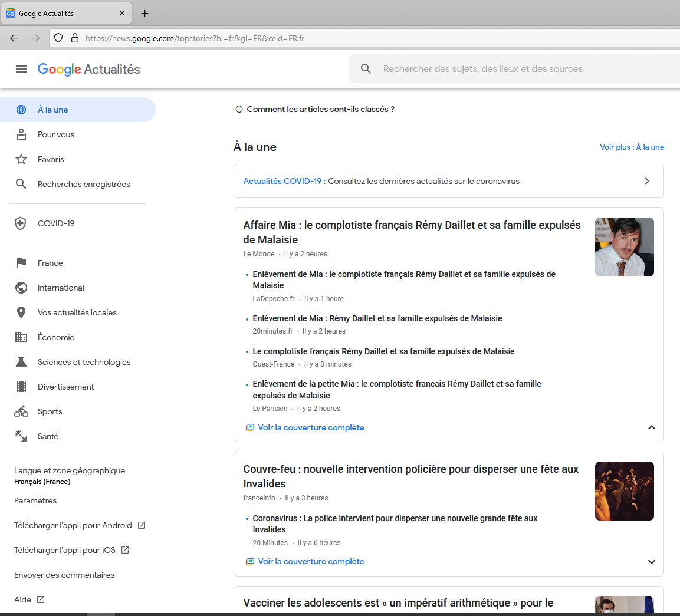Open the Ouest-France complotiste article
Screen dimensions: 680x616
point(383,351)
